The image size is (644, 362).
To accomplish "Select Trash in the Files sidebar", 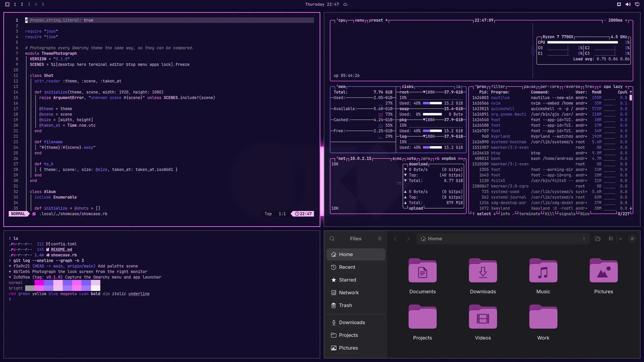I will pos(356,305).
